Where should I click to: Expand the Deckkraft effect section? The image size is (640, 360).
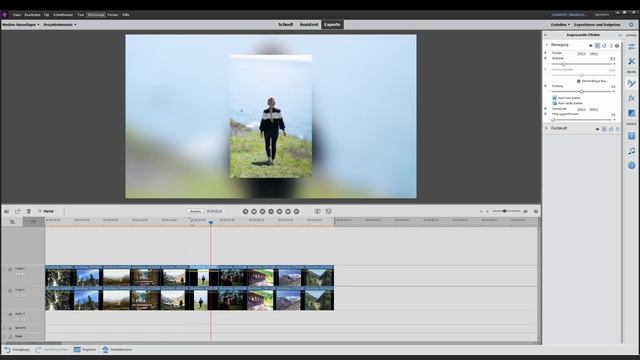point(546,128)
